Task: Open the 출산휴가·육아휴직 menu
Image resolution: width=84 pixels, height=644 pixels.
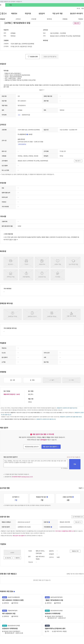Action: tap(77, 14)
